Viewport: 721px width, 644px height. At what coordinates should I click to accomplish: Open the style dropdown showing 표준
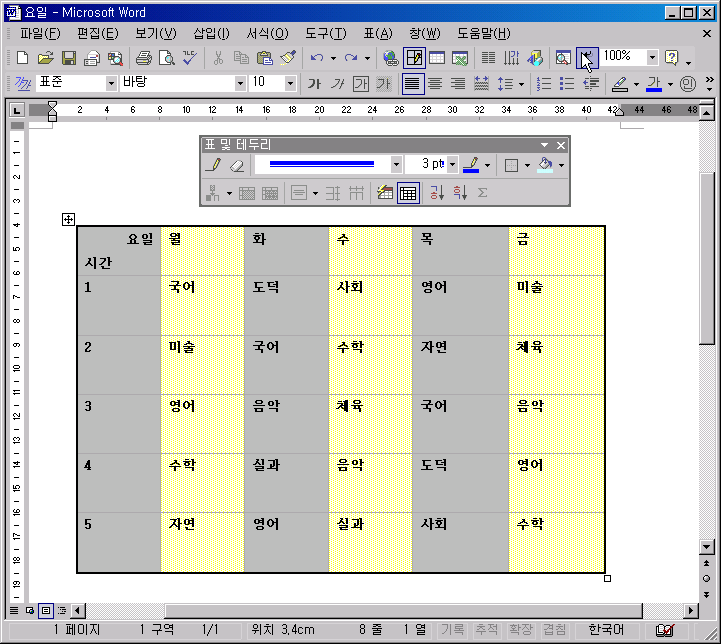pyautogui.click(x=111, y=84)
